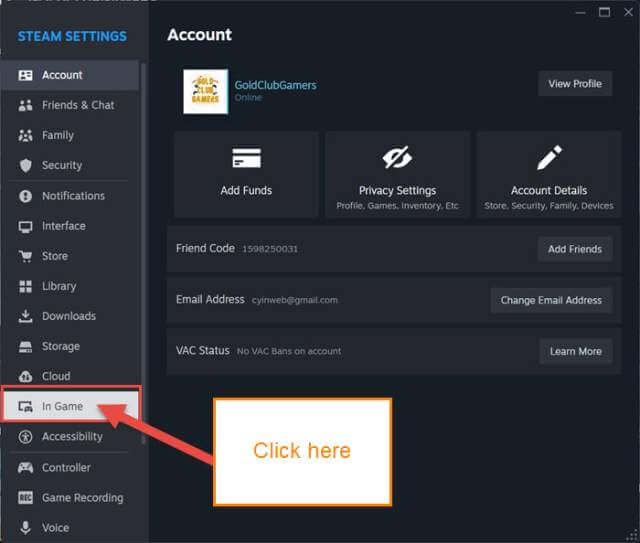Click the STEAM SETTINGS heading
640x543 pixels.
pyautogui.click(x=72, y=36)
